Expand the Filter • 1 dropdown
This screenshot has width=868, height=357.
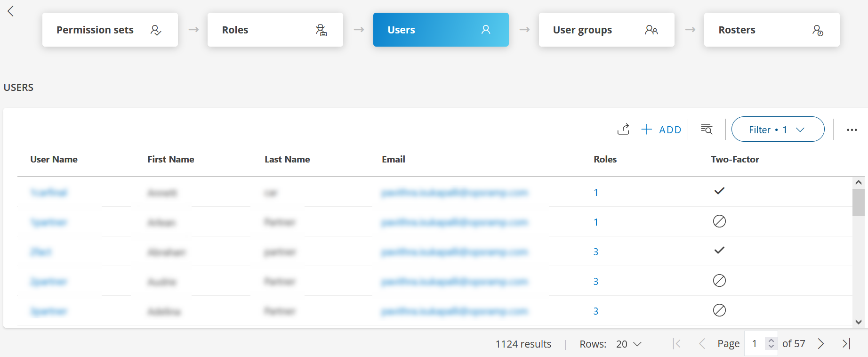[778, 129]
